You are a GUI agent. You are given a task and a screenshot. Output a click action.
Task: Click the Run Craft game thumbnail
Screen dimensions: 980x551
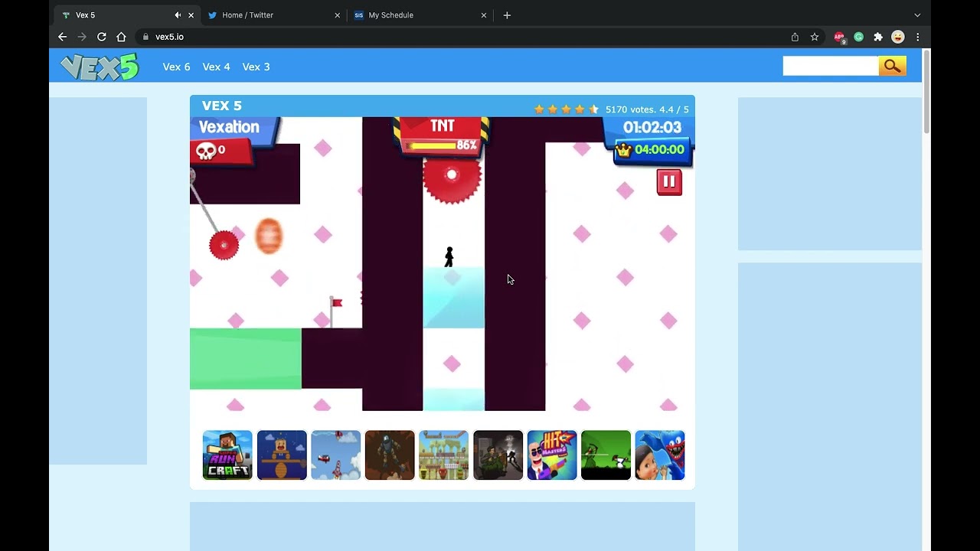(227, 455)
